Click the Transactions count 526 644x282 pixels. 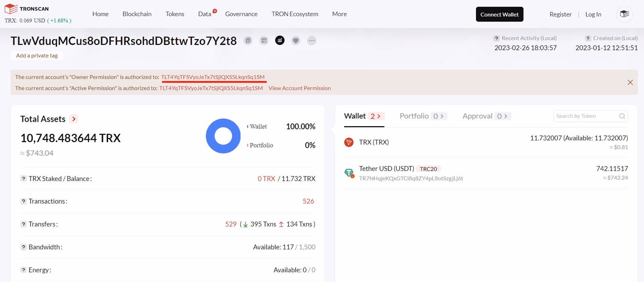click(308, 201)
